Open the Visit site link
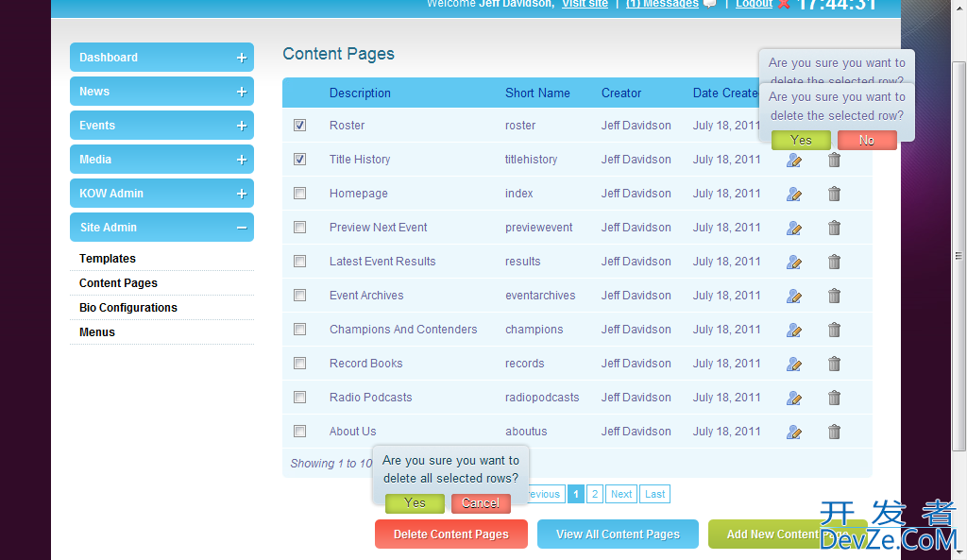 [x=585, y=4]
